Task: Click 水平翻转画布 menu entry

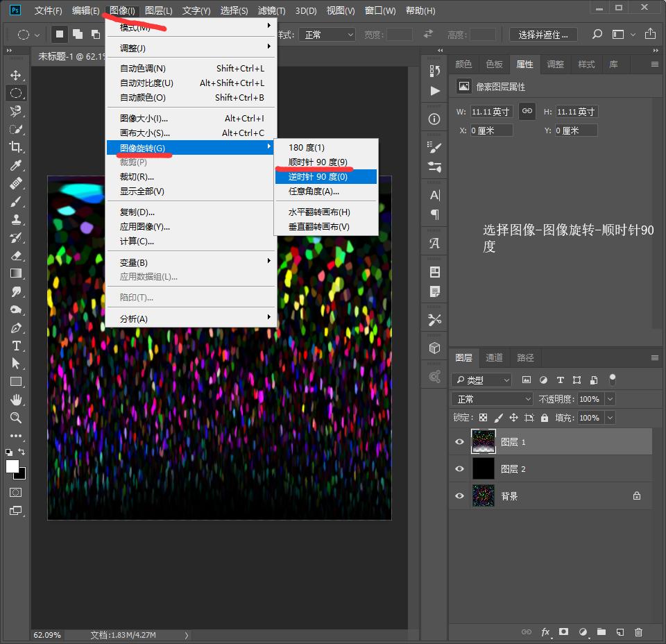Action: (319, 212)
